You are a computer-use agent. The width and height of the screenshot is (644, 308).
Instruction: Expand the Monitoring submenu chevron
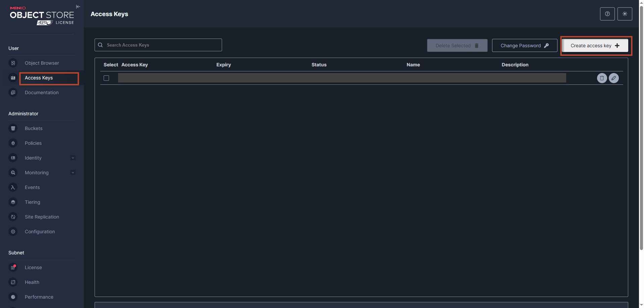click(x=73, y=173)
